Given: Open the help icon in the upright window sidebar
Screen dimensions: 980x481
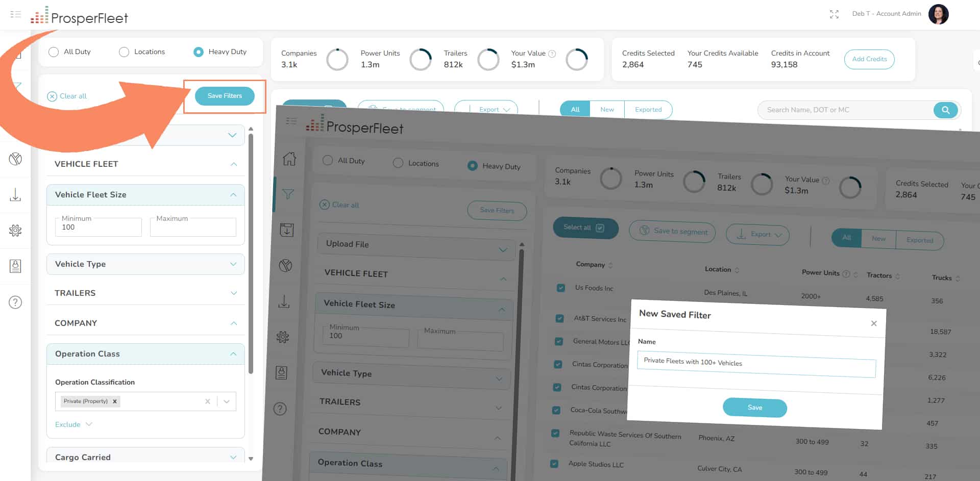Looking at the screenshot, I should 15,302.
